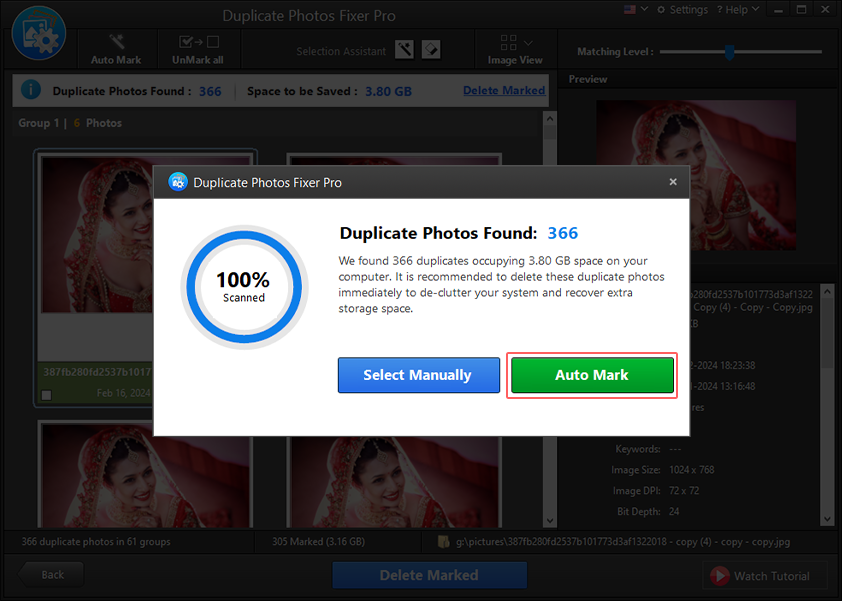Adjust the Matching Level slider handle
The height and width of the screenshot is (601, 842).
729,52
